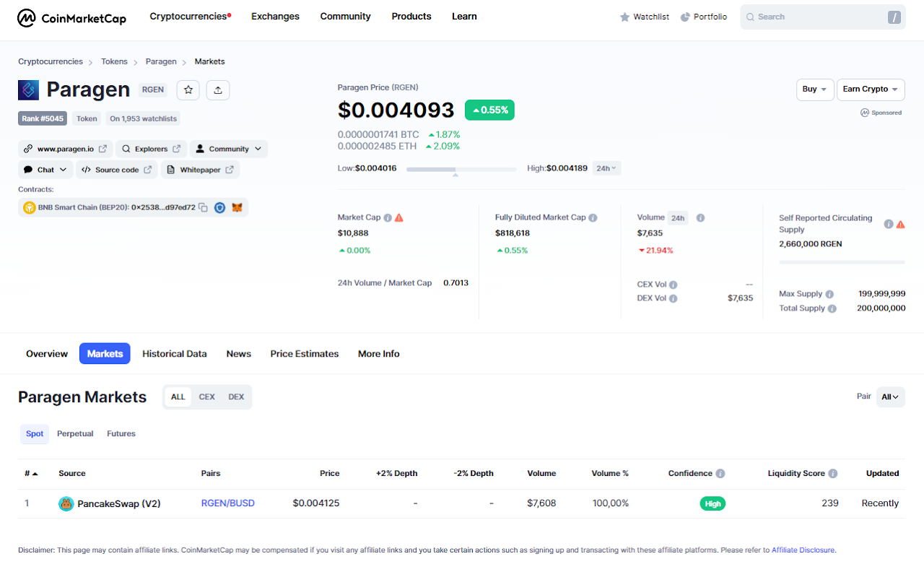Viewport: 924px width, 585px height.
Task: Click the Search input field
Action: [x=823, y=17]
